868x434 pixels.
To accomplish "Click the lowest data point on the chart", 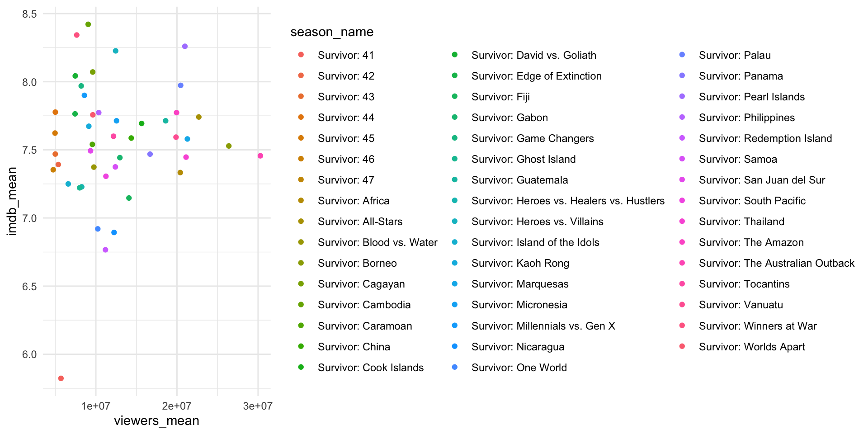I will [61, 378].
